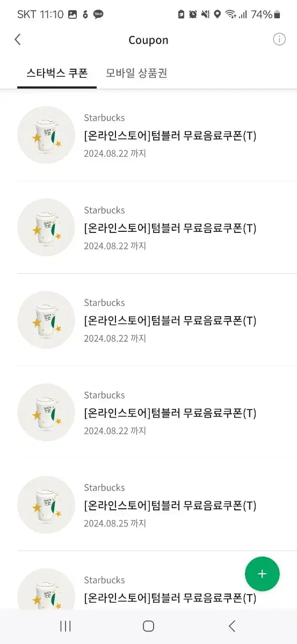
Task: Tap the first coupon's cup thumbnail
Action: 46,135
